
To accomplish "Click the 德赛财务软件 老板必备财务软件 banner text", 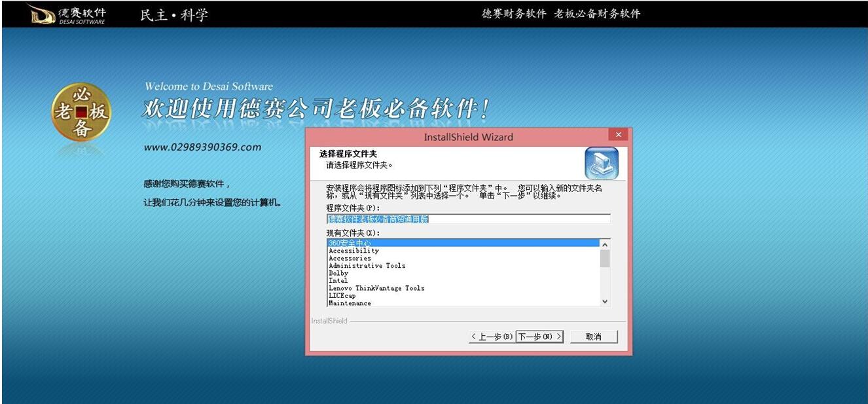I will (x=561, y=14).
